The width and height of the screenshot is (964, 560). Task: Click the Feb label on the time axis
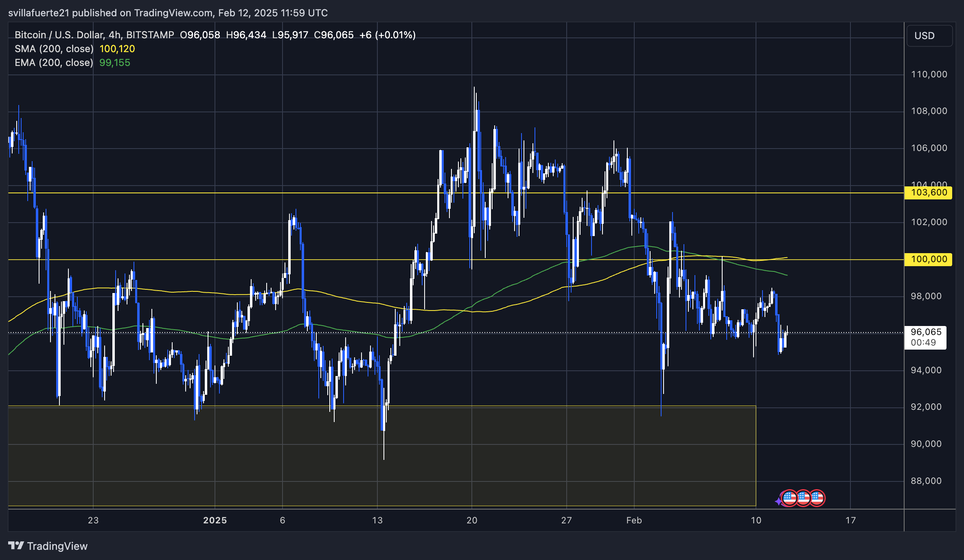(x=633, y=521)
